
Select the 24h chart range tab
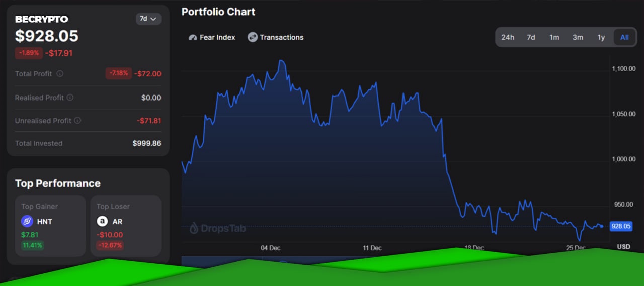click(508, 37)
